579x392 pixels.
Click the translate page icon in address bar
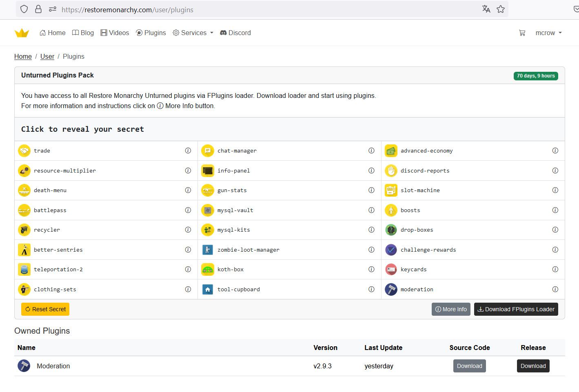click(486, 9)
